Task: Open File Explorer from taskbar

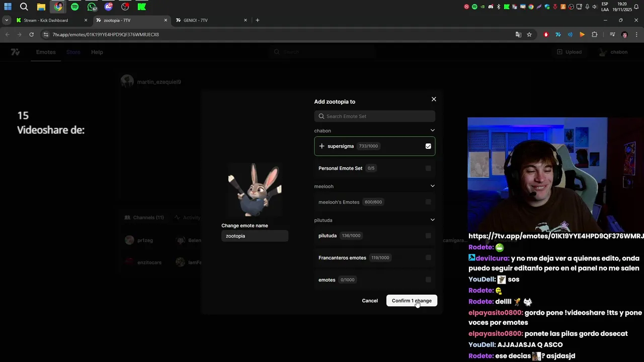Action: coord(41,7)
